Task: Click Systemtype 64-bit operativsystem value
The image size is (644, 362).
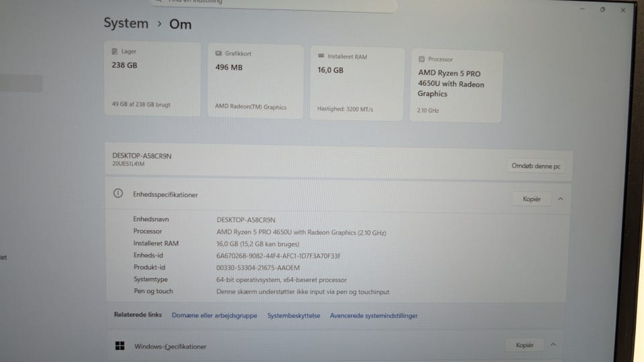Action: 281,280
